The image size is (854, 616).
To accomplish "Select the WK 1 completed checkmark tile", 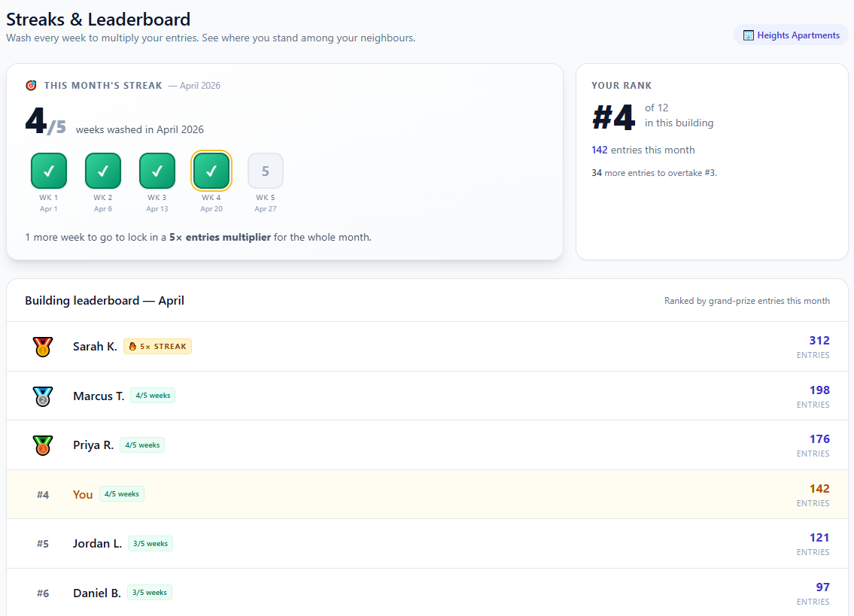I will tap(49, 171).
